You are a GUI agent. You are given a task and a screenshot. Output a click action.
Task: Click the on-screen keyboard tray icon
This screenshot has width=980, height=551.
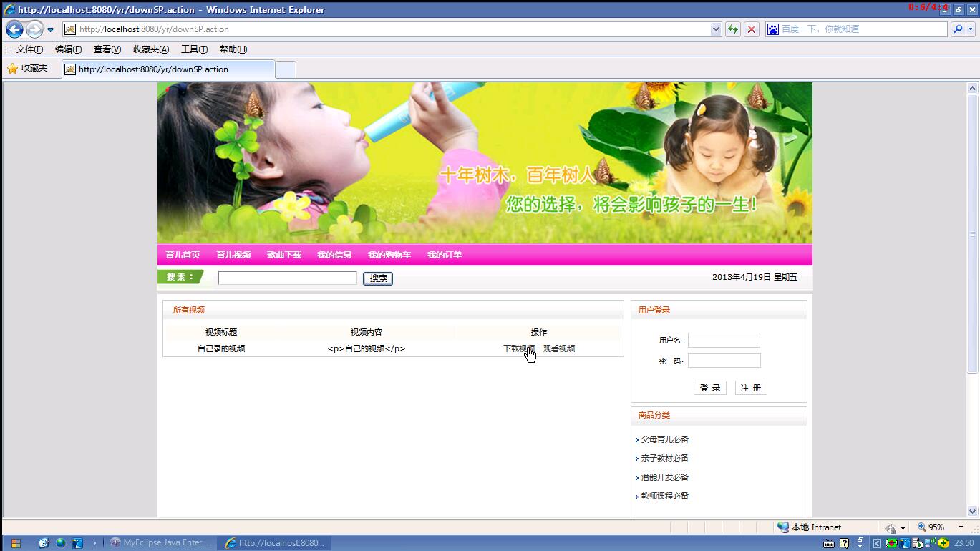(829, 544)
